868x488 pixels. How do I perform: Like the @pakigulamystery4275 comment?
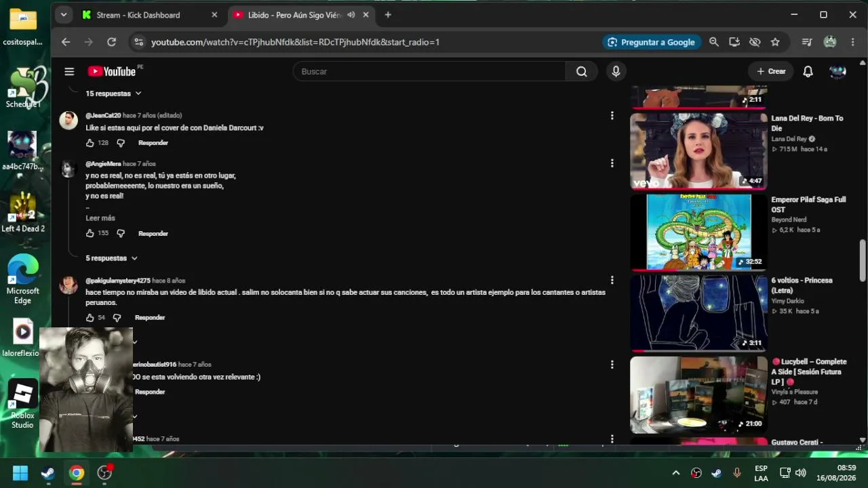90,317
